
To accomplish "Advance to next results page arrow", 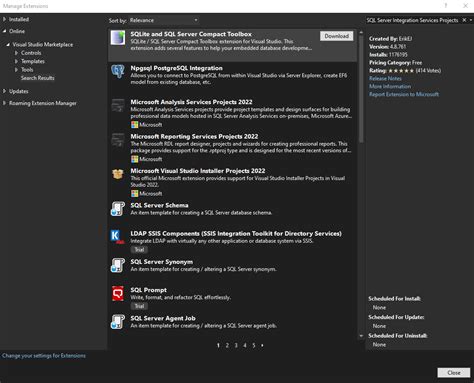I will (x=262, y=345).
